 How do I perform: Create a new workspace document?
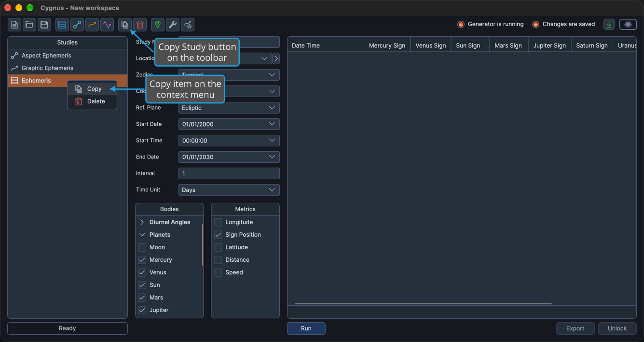click(14, 25)
